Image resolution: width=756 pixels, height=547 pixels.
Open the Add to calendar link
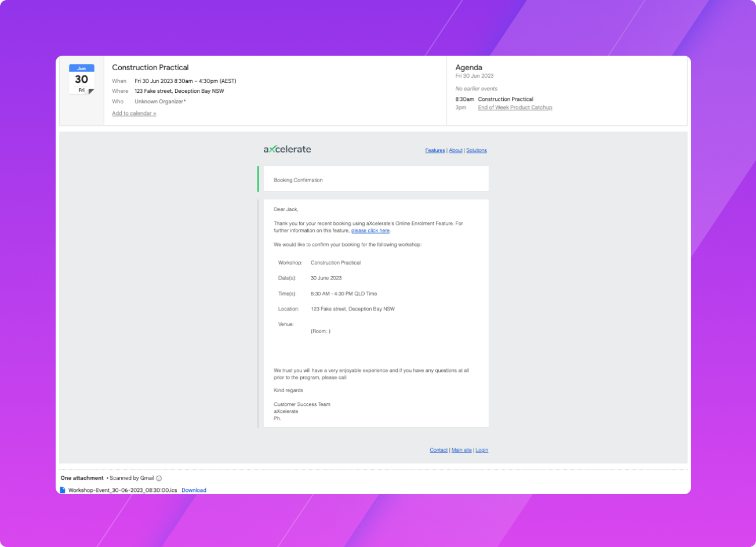coord(134,113)
